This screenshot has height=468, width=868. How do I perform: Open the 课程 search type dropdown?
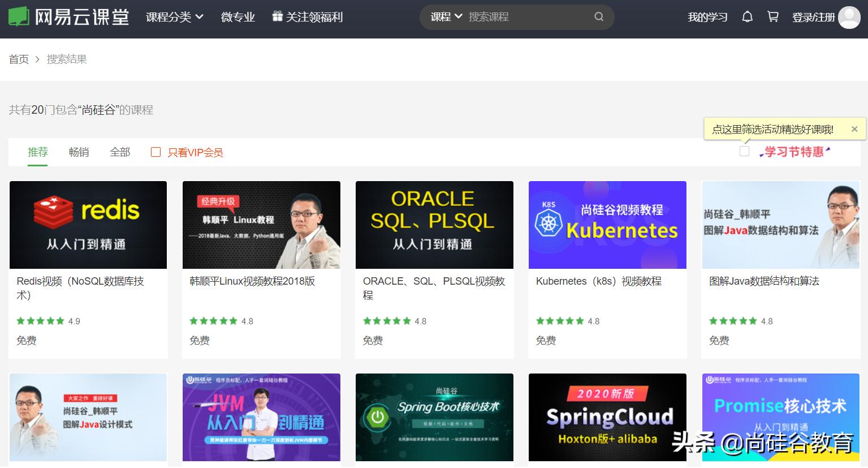click(x=446, y=17)
